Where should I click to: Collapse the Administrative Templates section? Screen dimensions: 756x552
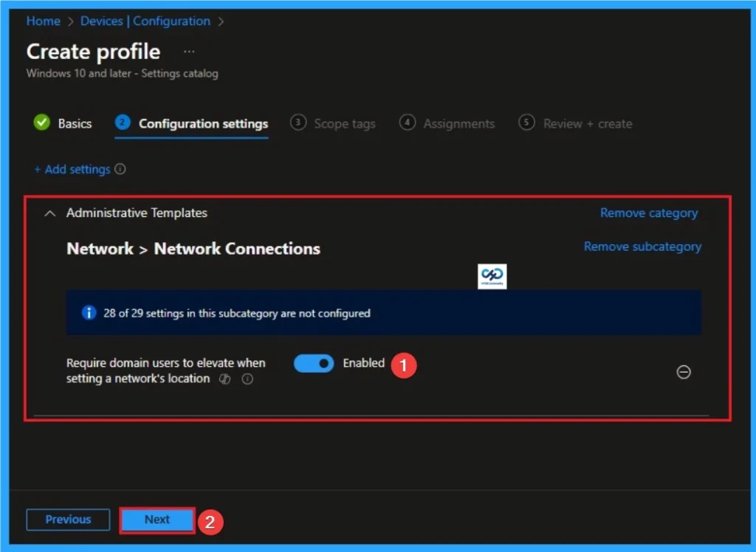[49, 213]
